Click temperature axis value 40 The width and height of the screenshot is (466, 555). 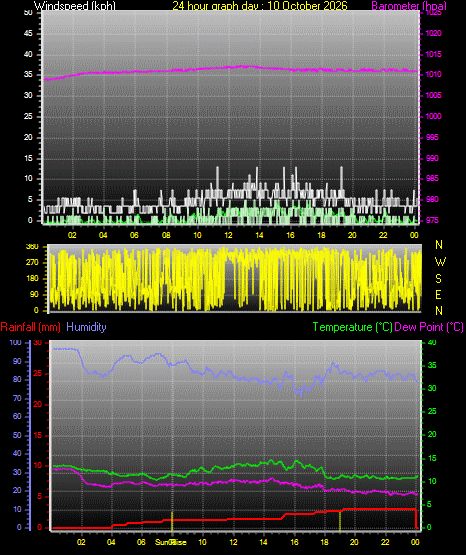point(432,343)
